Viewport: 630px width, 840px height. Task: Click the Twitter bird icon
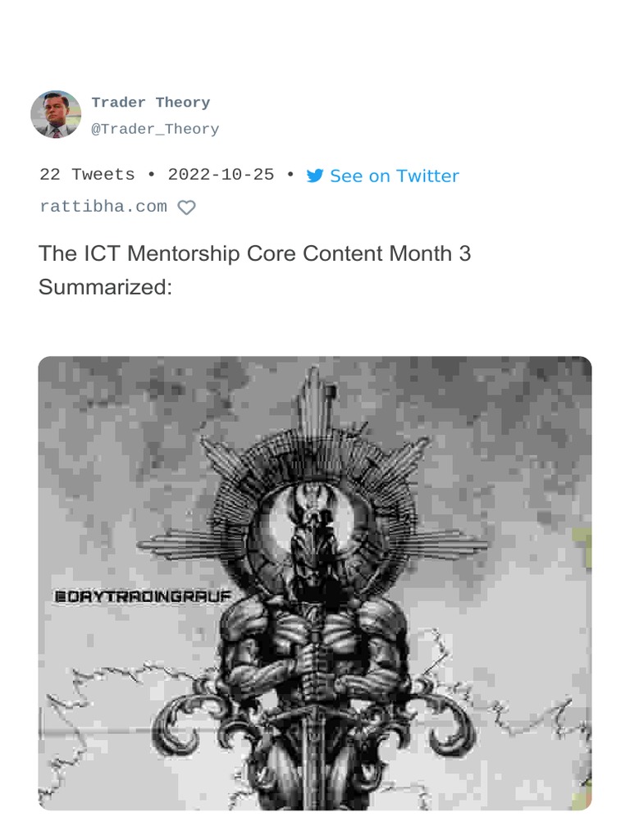315,176
